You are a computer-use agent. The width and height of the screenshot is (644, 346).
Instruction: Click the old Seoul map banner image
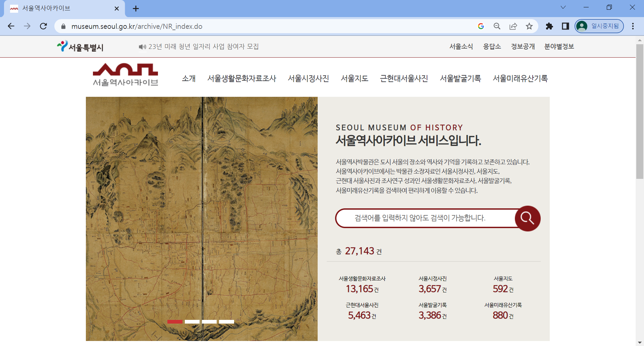point(202,219)
